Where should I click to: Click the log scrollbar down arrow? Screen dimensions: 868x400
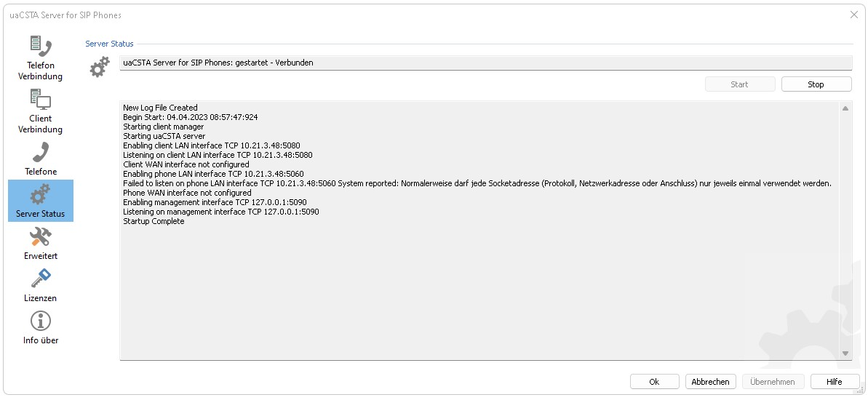845,353
